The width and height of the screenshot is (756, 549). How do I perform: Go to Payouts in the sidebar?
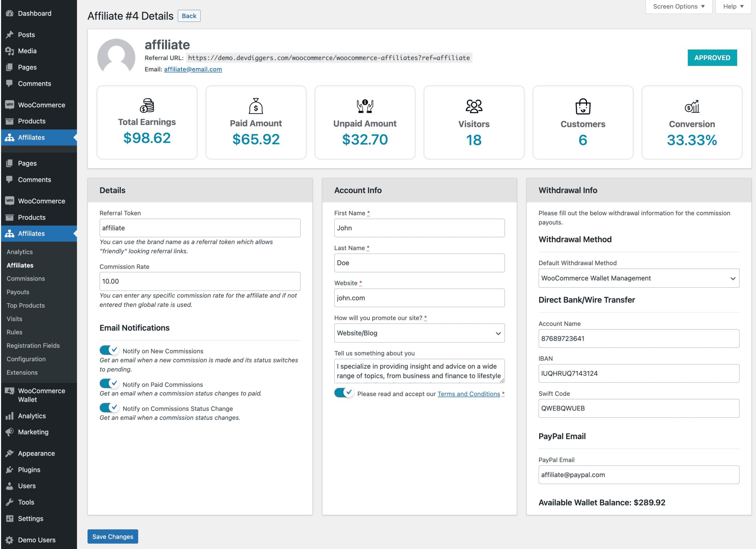18,292
